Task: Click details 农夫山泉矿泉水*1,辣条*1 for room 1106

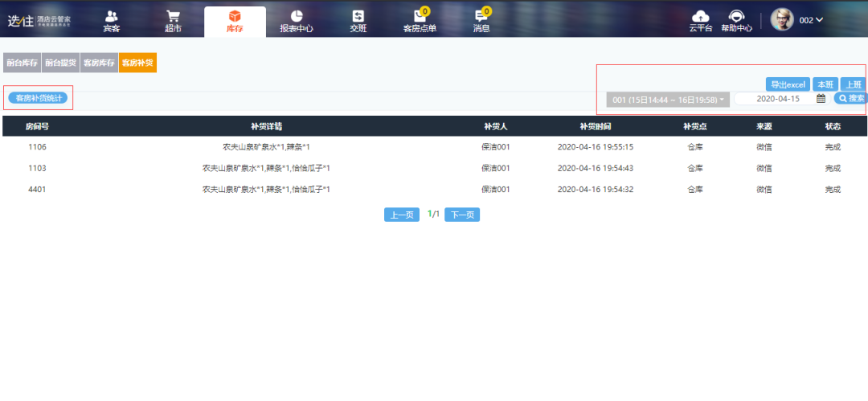Action: coord(266,147)
